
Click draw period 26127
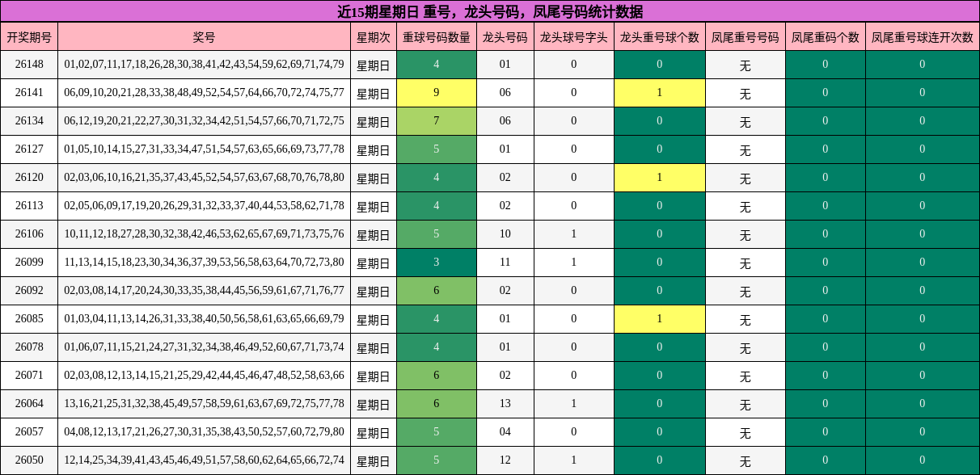29,149
